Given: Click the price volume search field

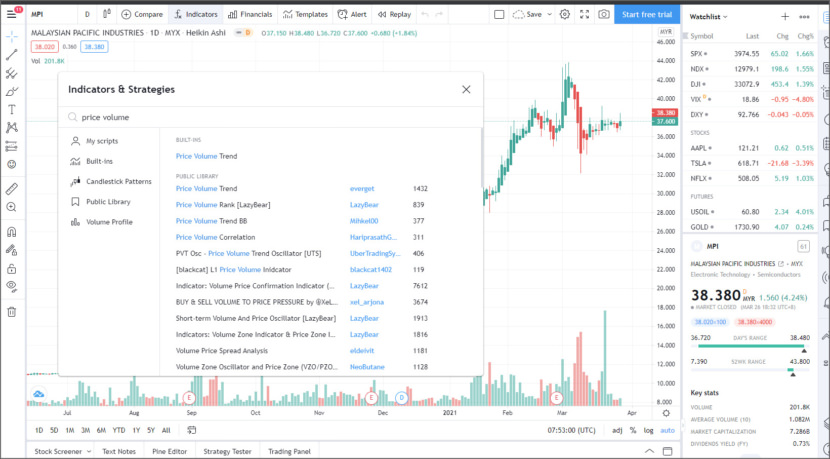Looking at the screenshot, I should [x=270, y=117].
